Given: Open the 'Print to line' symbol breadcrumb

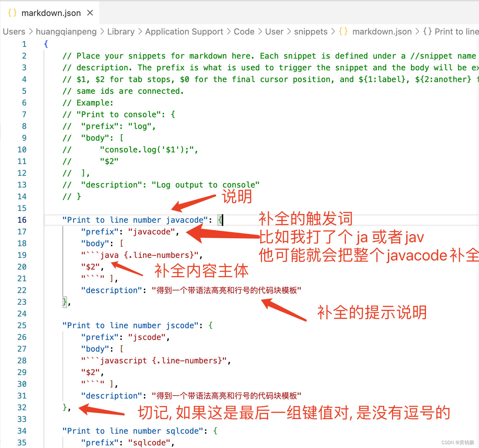Looking at the screenshot, I should [457, 32].
